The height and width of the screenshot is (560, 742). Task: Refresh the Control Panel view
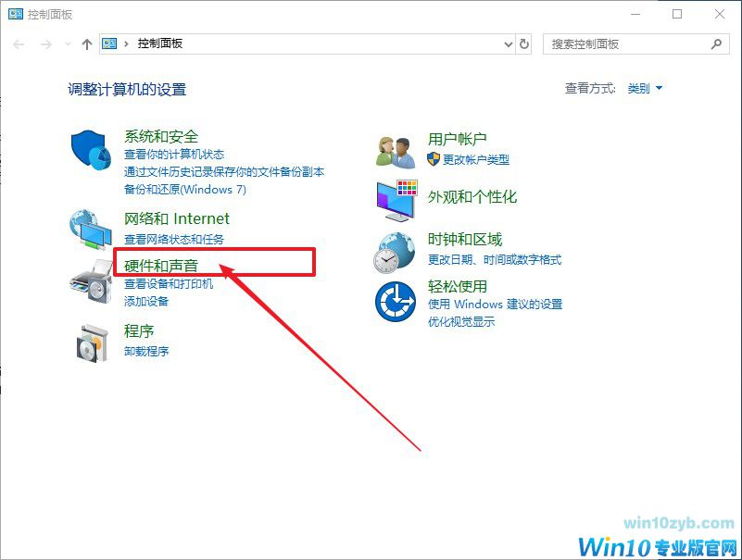[524, 44]
